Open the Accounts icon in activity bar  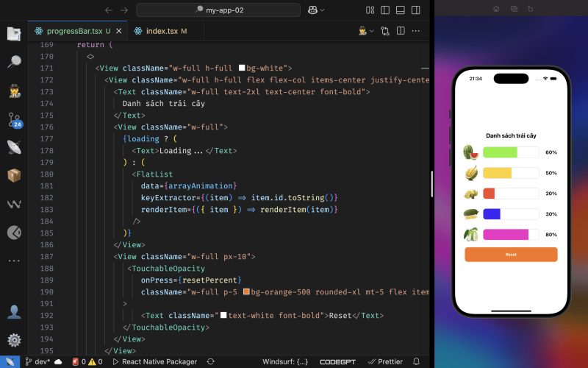[x=14, y=312]
